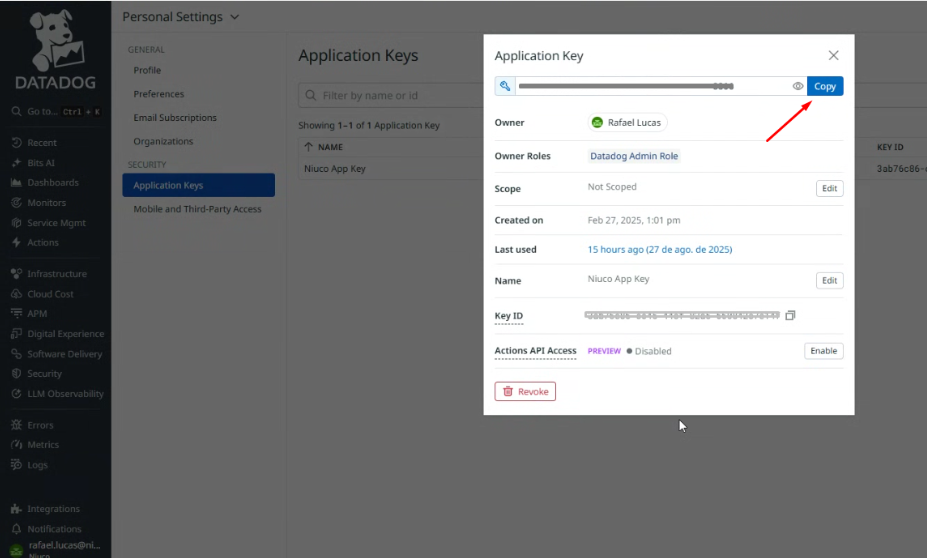Screen dimensions: 927x558
Task: Open Profile settings
Action: coord(147,70)
